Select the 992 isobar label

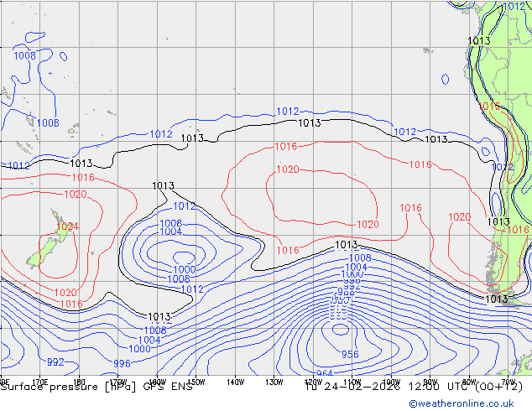coord(55,362)
